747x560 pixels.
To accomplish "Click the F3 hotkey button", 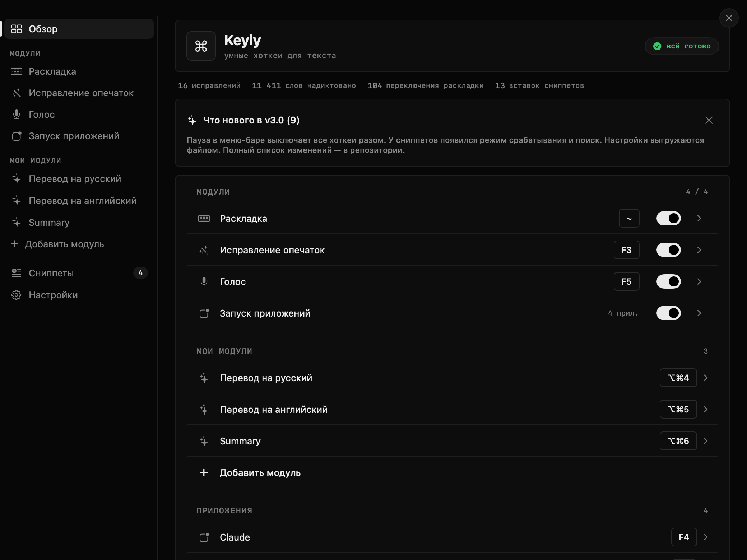I will 627,250.
